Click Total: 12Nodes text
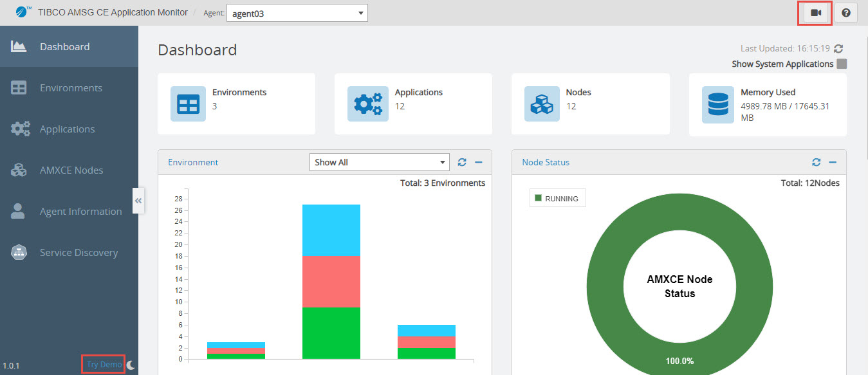 pos(809,183)
